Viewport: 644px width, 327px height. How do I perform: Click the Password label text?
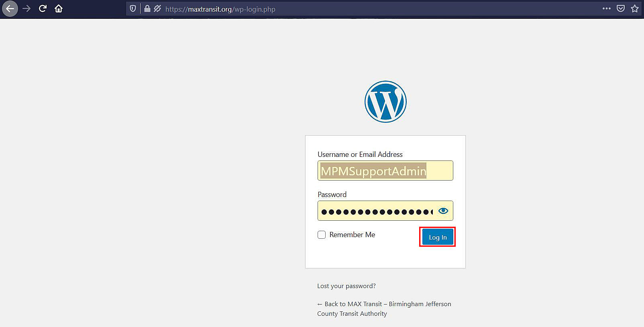332,195
